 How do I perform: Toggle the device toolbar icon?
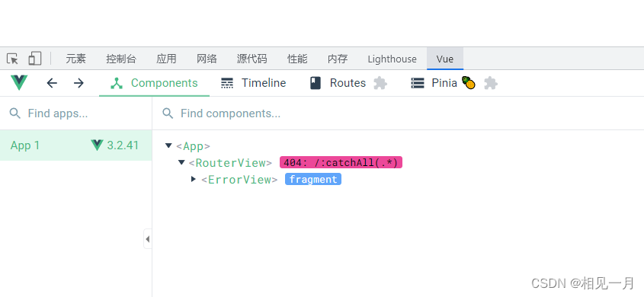tap(35, 59)
